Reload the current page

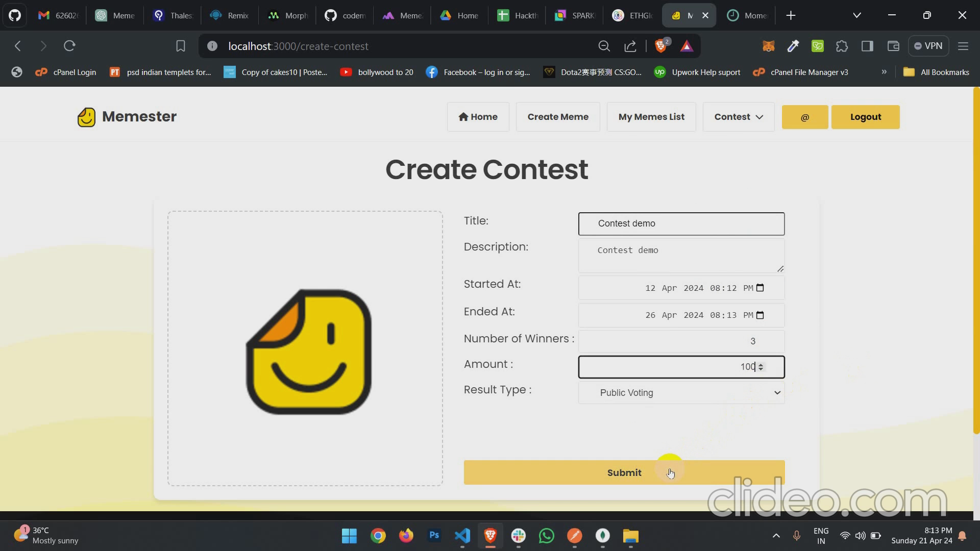pos(69,46)
